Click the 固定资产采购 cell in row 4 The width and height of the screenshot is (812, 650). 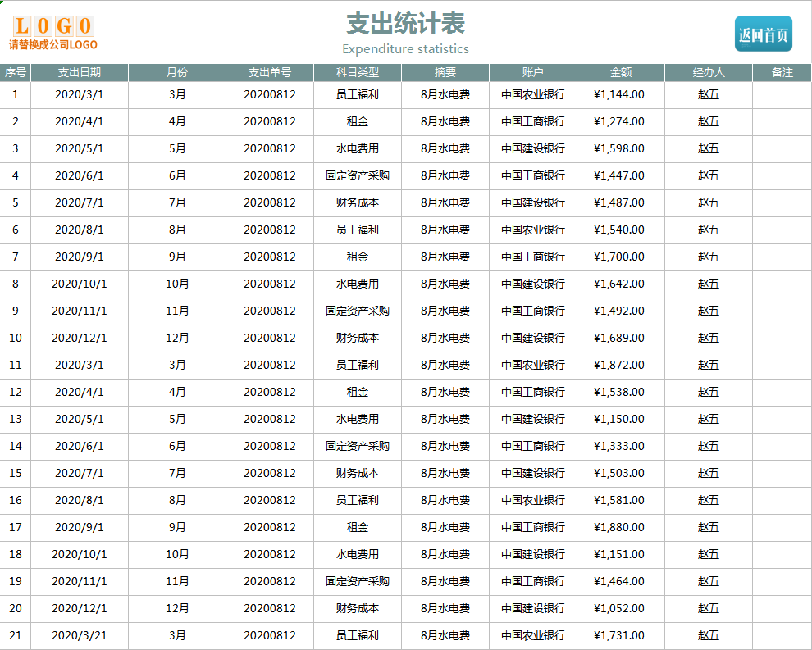(x=358, y=175)
